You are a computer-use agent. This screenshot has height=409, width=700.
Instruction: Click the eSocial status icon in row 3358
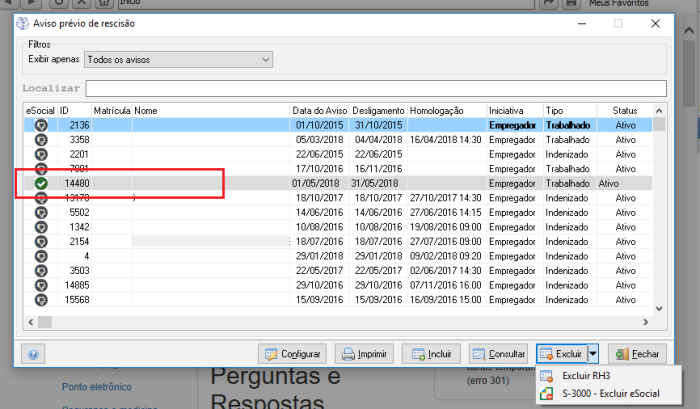(x=40, y=140)
